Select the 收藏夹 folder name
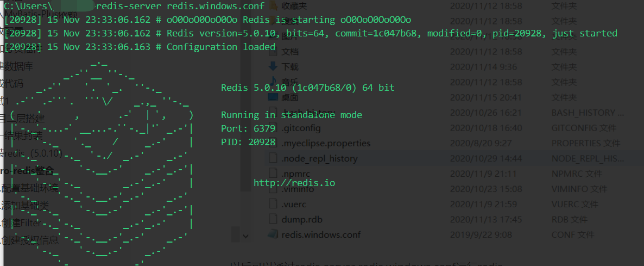 (x=294, y=6)
